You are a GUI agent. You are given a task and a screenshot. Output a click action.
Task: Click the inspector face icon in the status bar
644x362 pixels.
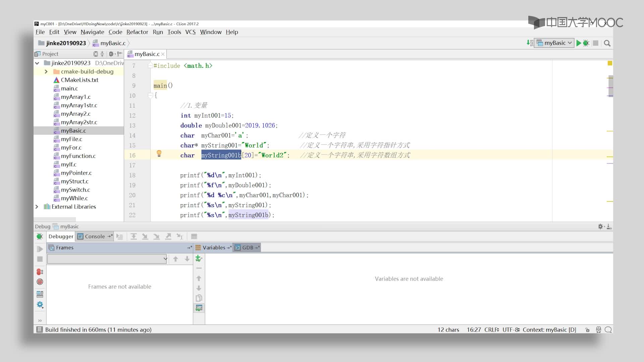[598, 330]
